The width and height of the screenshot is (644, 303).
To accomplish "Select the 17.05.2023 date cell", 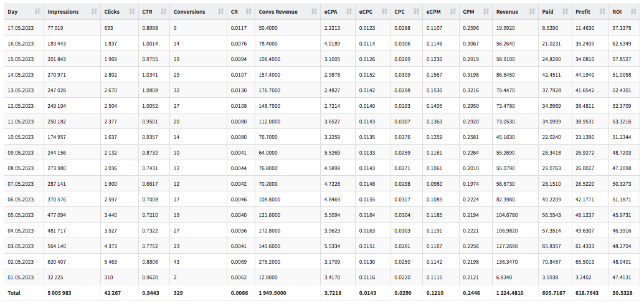I will pos(20,27).
